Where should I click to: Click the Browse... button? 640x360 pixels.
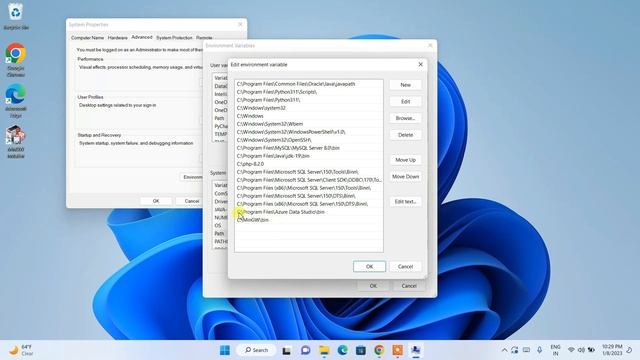[x=405, y=118]
